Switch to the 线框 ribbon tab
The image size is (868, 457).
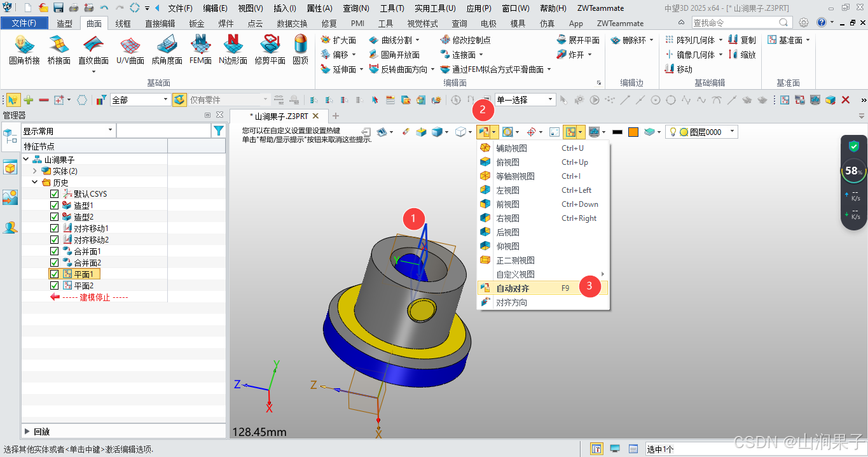point(123,23)
